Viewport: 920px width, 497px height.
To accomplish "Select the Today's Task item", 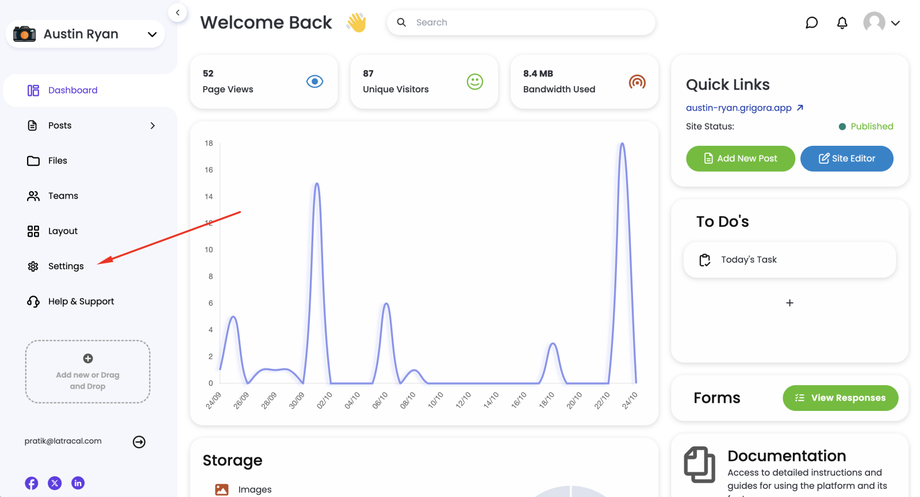I will point(790,259).
